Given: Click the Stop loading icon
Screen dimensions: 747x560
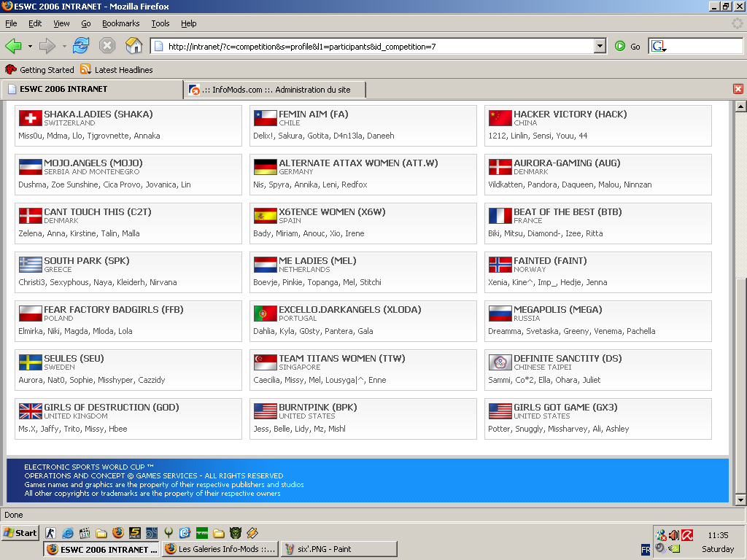Looking at the screenshot, I should click(x=107, y=46).
